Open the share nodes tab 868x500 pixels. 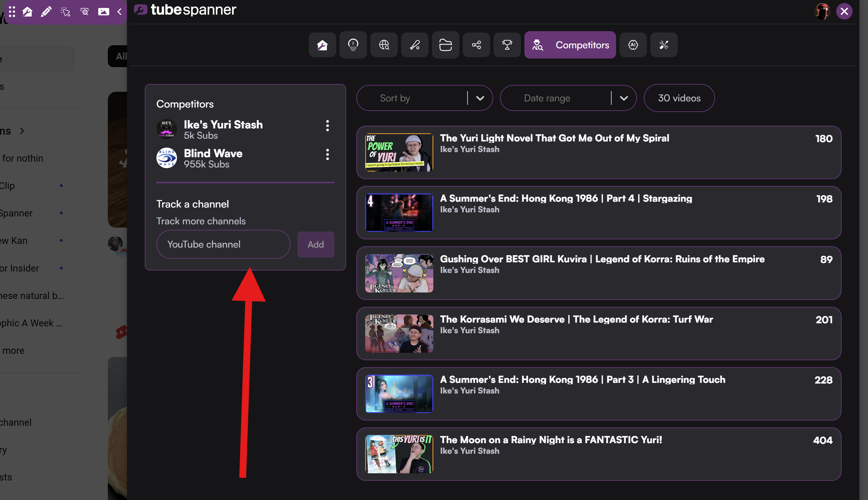(476, 45)
